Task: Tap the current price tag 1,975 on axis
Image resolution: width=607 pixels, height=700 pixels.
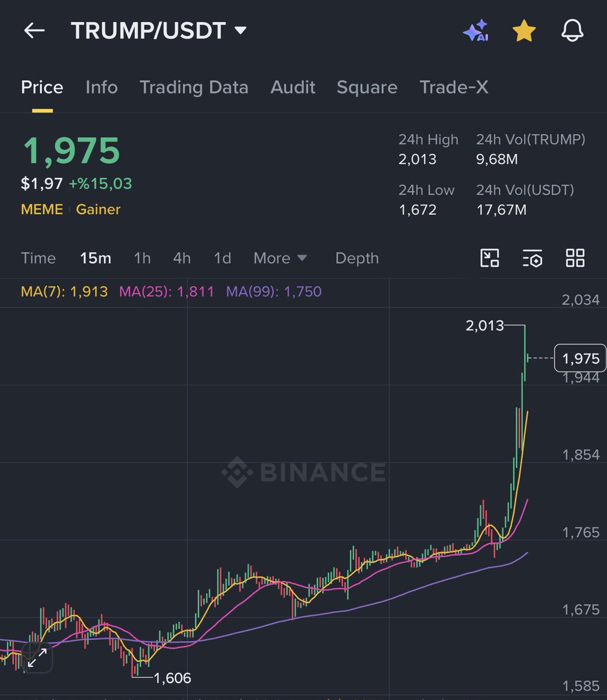Action: click(x=581, y=358)
